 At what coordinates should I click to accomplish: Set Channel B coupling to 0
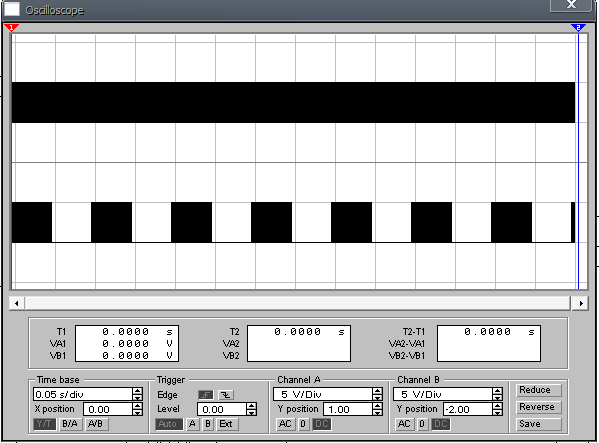(422, 424)
